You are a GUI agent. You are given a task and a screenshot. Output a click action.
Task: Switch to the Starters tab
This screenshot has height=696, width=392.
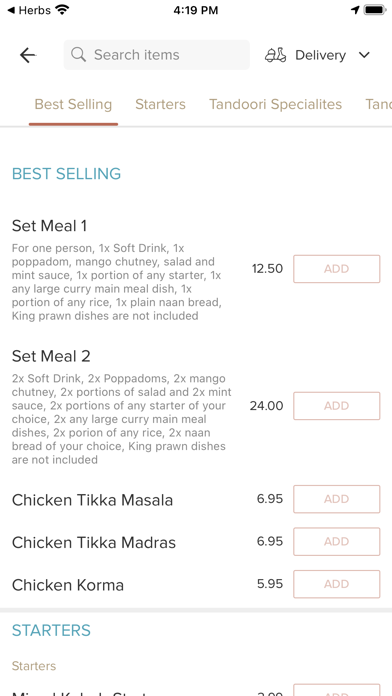click(160, 104)
